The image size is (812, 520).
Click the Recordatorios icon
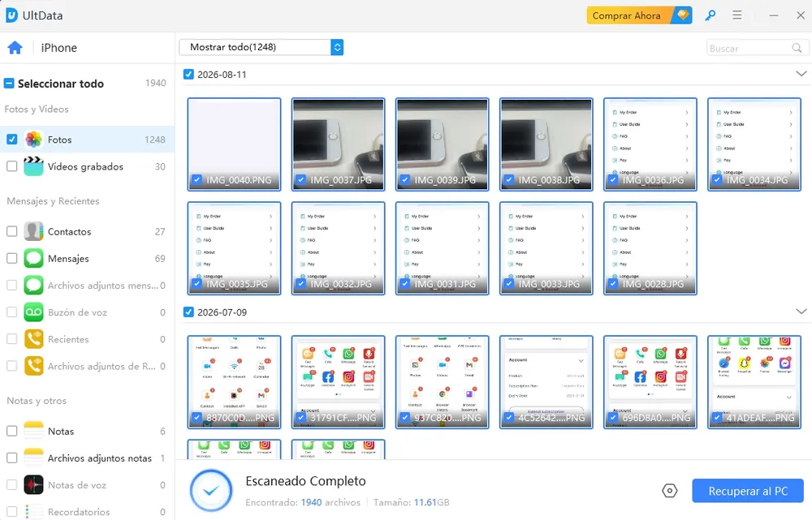(33, 511)
